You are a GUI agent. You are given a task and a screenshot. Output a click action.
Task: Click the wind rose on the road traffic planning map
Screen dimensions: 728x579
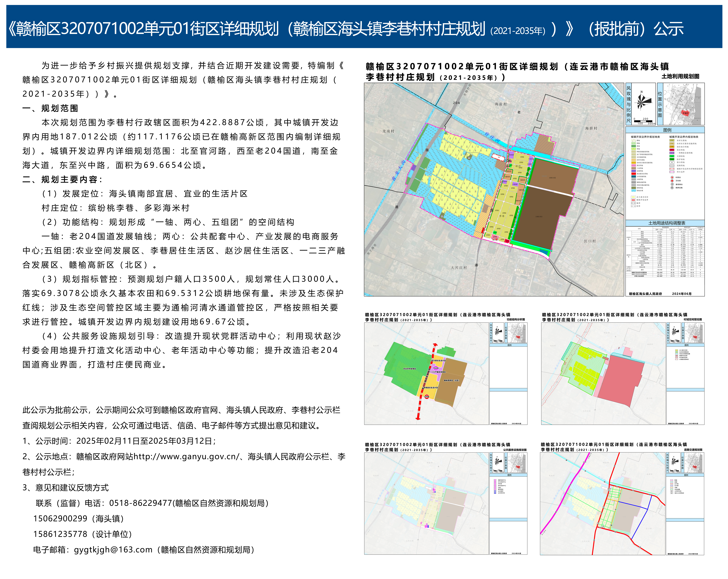[x=675, y=461]
